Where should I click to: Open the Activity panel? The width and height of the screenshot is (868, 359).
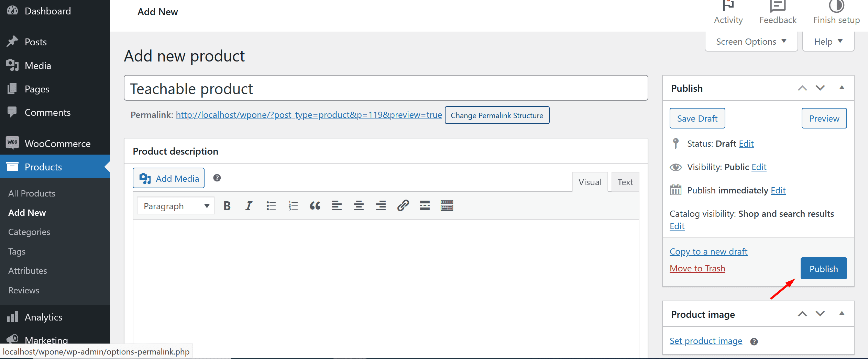pyautogui.click(x=728, y=13)
